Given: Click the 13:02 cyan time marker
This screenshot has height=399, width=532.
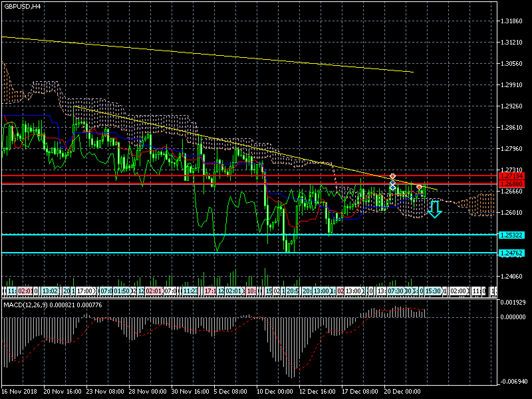Looking at the screenshot, I should pos(50,291).
